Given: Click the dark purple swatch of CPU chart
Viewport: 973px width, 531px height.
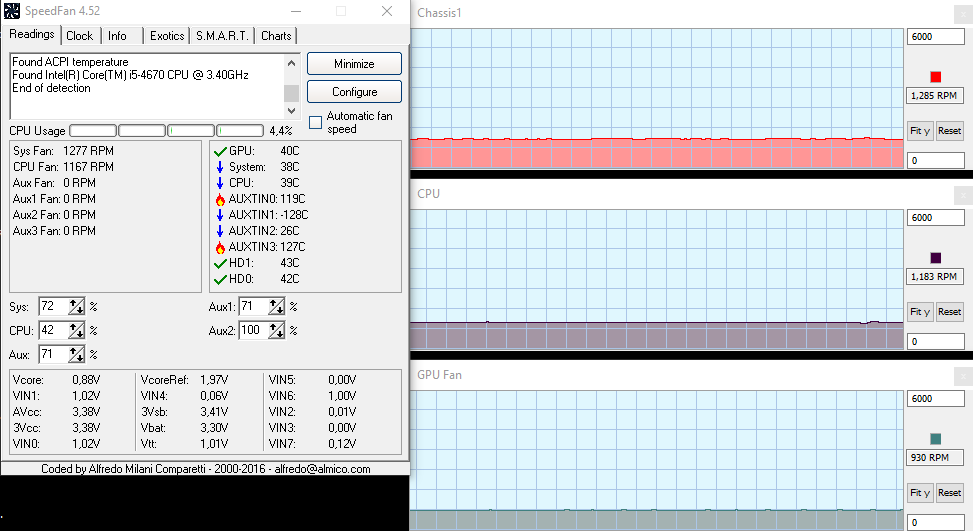Looking at the screenshot, I should 936,258.
